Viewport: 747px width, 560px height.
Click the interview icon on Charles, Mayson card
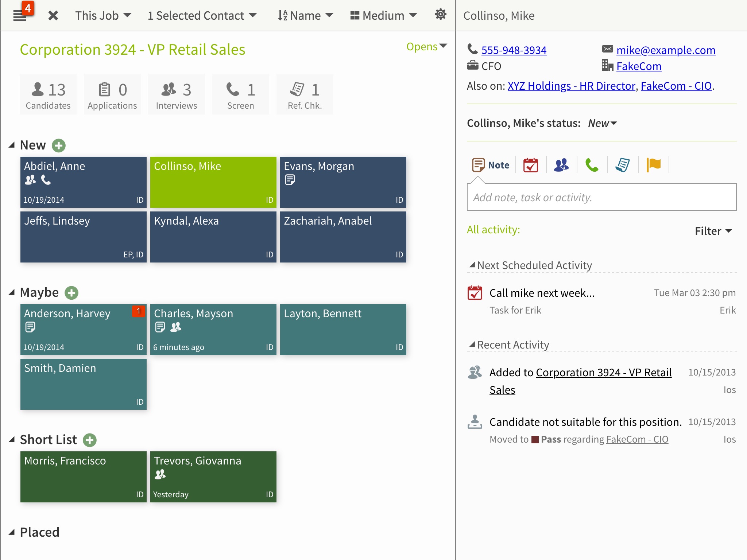click(x=176, y=327)
